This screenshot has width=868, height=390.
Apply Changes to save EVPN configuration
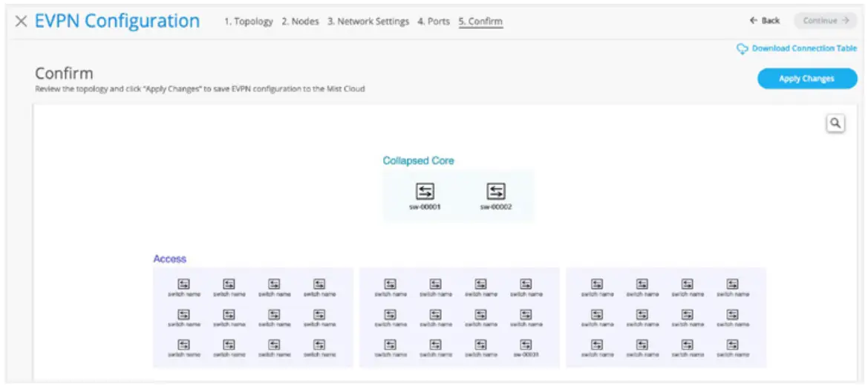tap(806, 79)
